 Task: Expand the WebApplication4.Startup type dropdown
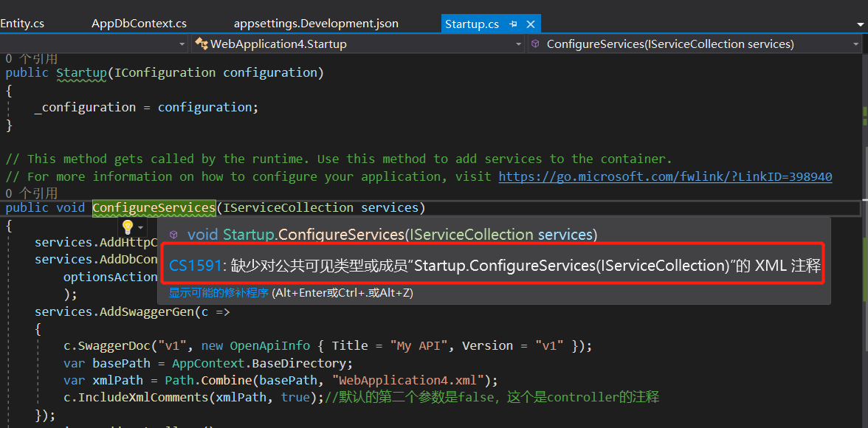(x=519, y=44)
